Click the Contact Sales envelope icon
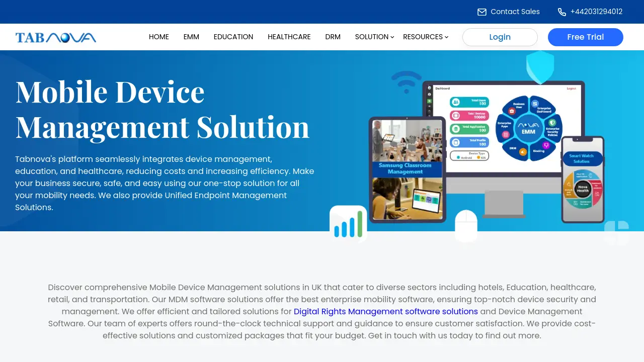644x362 pixels. point(481,12)
